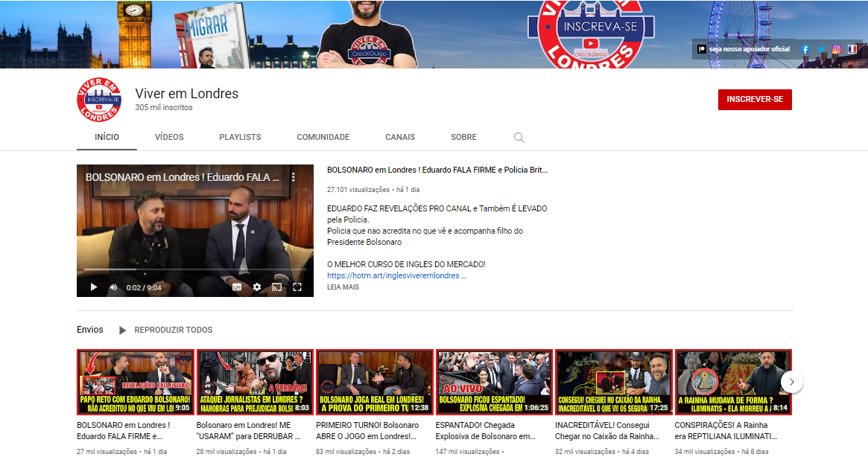Open the French flag link in banner
The height and width of the screenshot is (457, 868).
point(852,49)
